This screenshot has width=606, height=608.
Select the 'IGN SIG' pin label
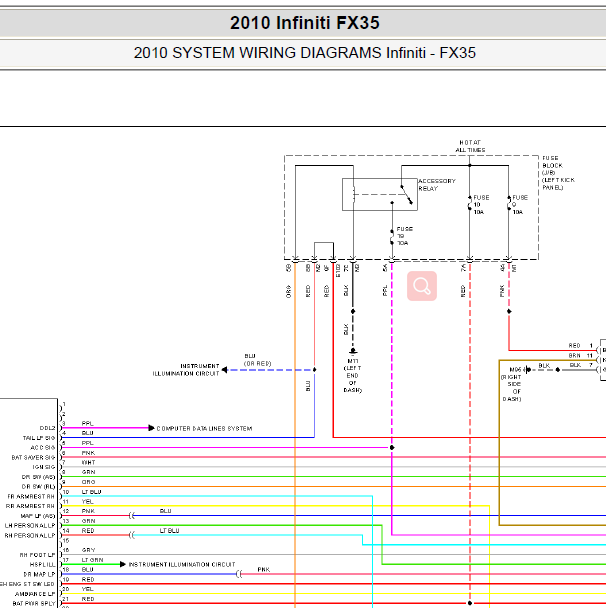pyautogui.click(x=44, y=467)
